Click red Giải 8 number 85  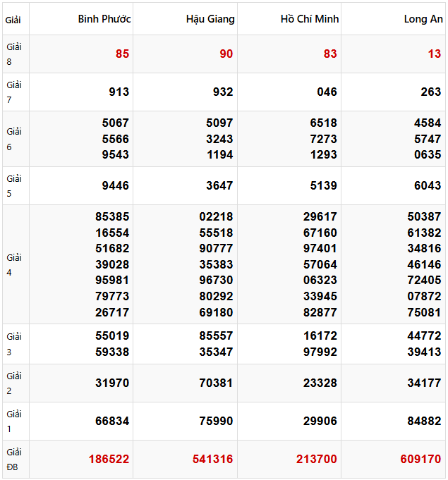(122, 54)
